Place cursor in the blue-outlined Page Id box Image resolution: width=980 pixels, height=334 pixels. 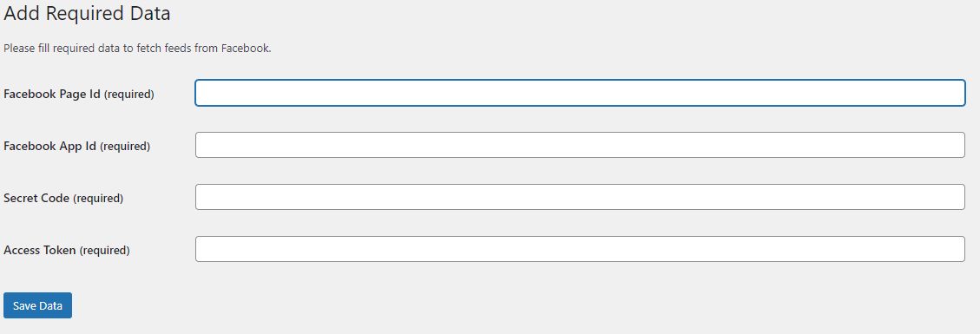580,93
